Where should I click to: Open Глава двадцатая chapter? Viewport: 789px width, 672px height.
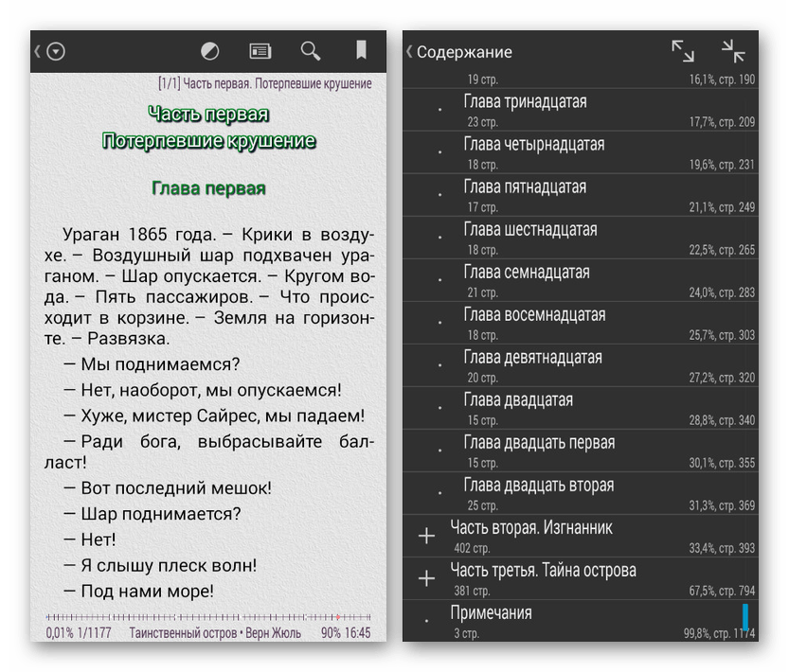point(518,400)
